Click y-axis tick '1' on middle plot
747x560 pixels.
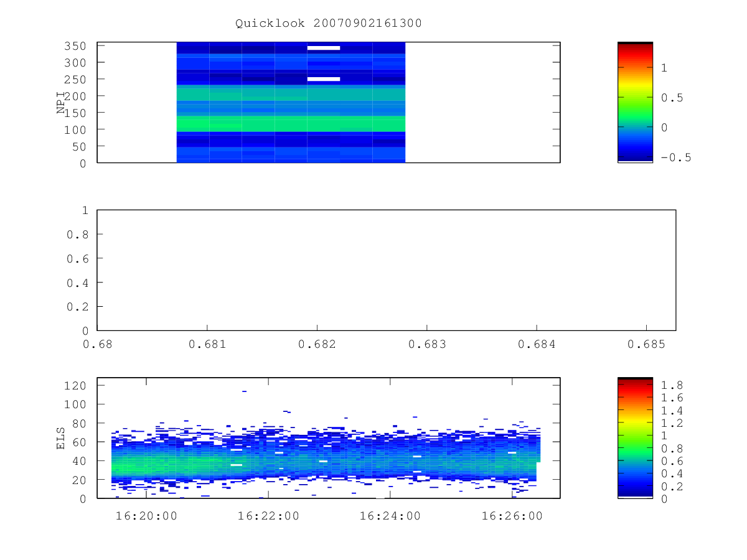85,211
